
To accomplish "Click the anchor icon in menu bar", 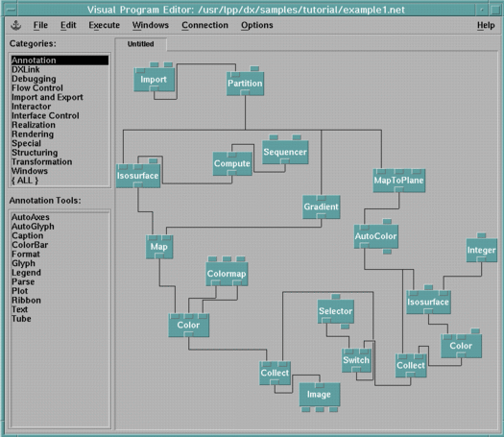I will pyautogui.click(x=15, y=25).
